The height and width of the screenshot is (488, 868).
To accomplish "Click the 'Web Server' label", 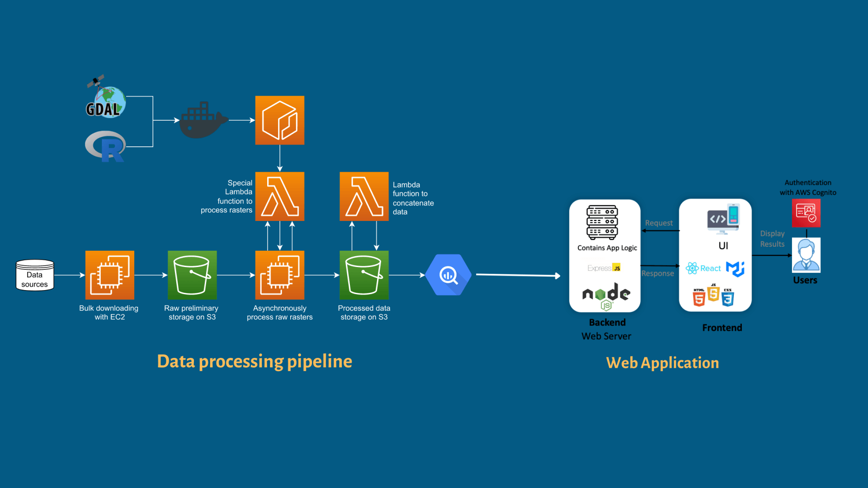I will [606, 336].
